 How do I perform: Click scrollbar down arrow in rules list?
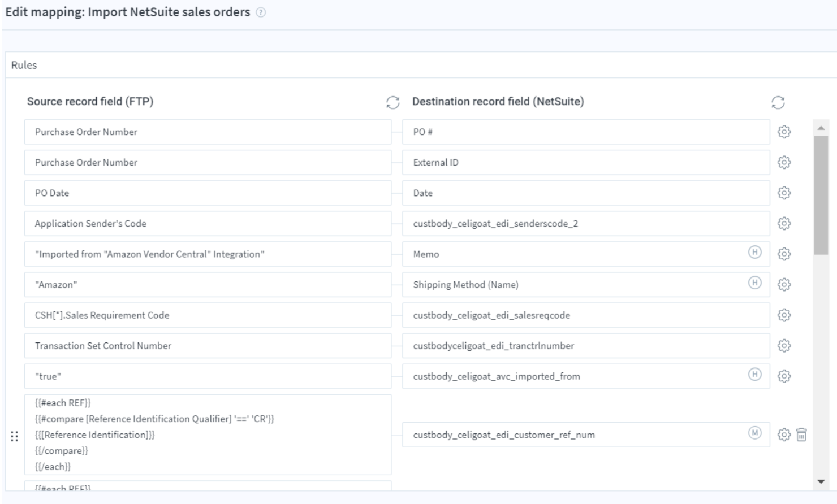pos(821,482)
